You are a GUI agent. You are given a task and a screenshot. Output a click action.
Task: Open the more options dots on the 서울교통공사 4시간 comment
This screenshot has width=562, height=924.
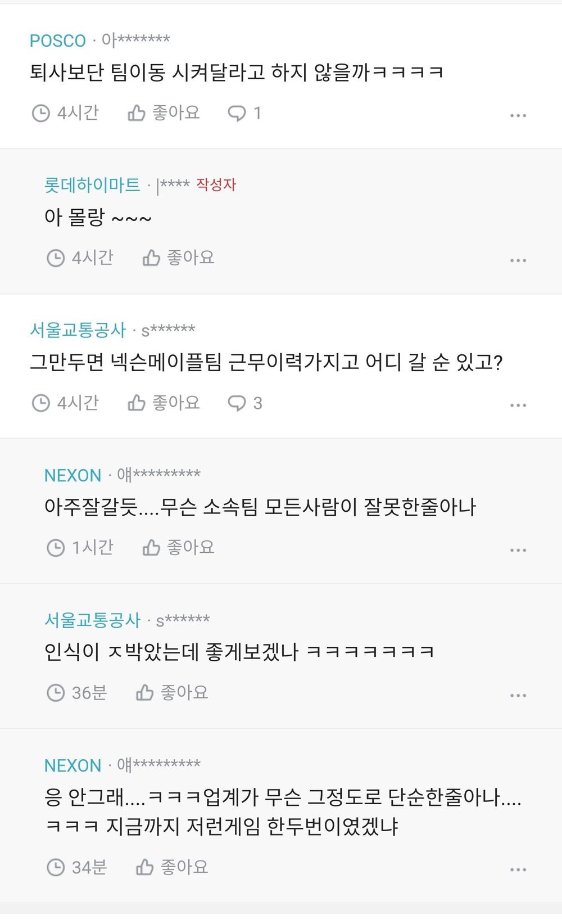518,405
